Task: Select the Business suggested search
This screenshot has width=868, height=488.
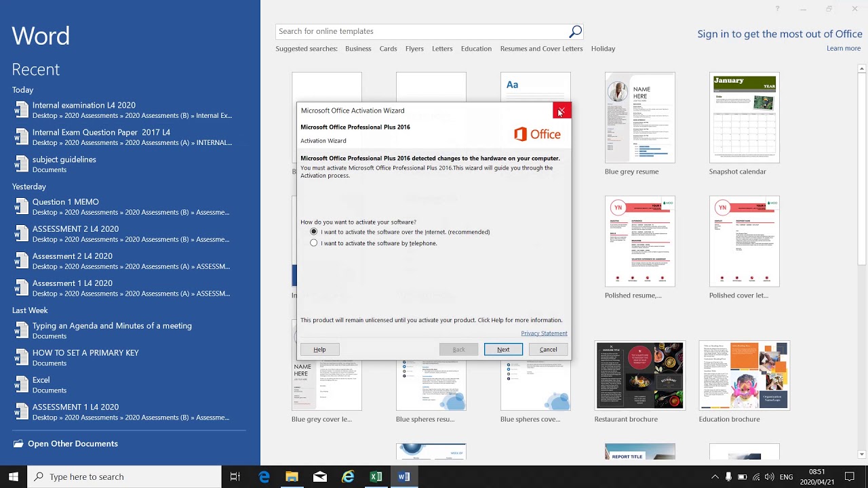Action: click(358, 49)
